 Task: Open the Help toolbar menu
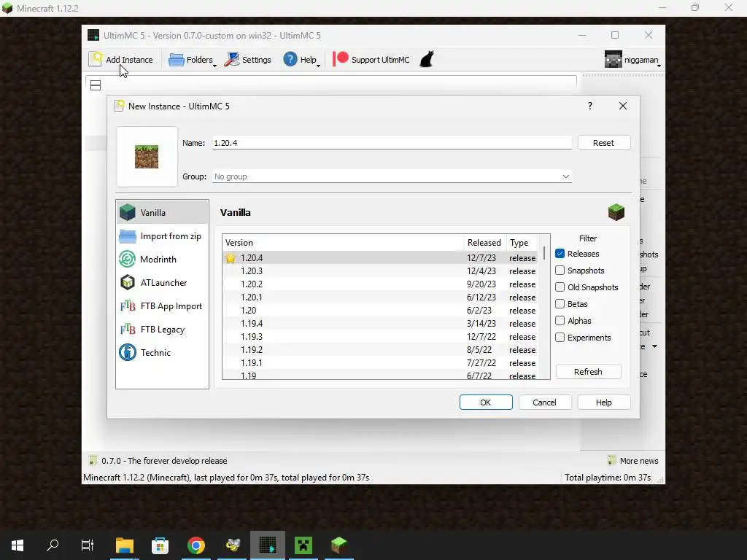click(x=302, y=60)
